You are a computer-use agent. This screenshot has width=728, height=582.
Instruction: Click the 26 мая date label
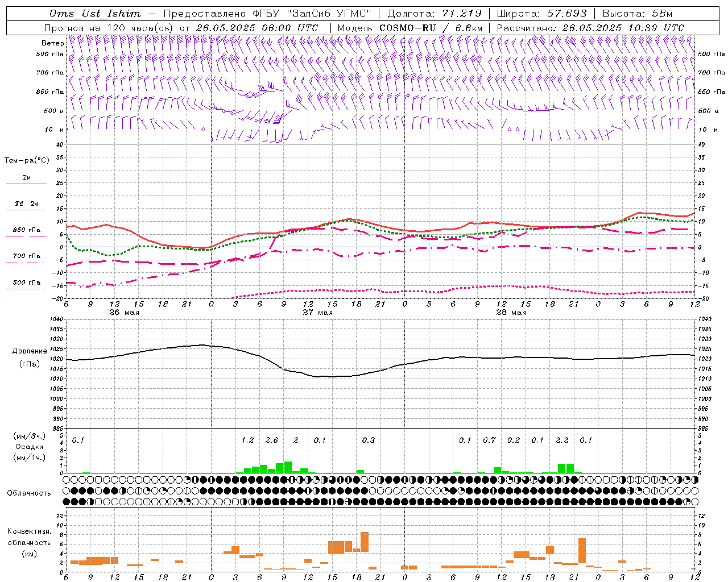(124, 313)
